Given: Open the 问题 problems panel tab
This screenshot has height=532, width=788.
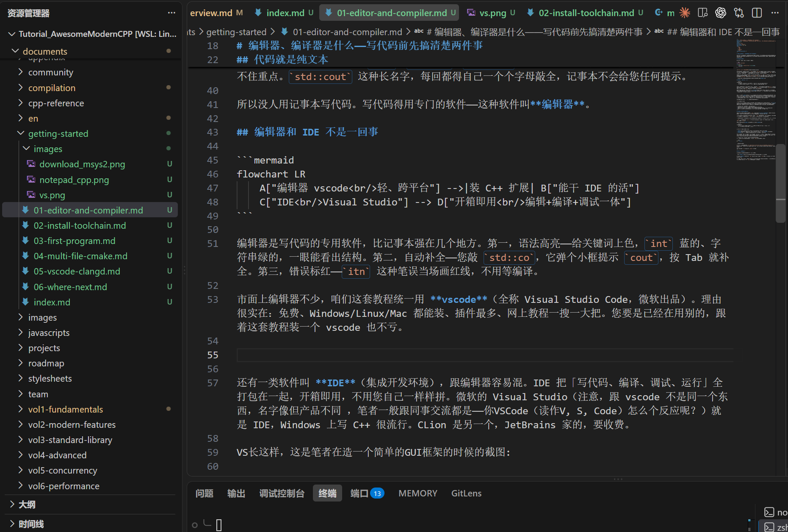Looking at the screenshot, I should (x=205, y=493).
